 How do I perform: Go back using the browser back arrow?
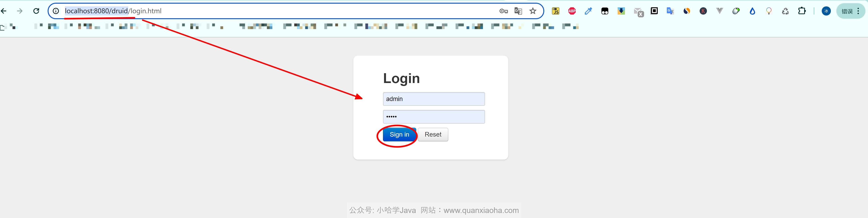[4, 11]
